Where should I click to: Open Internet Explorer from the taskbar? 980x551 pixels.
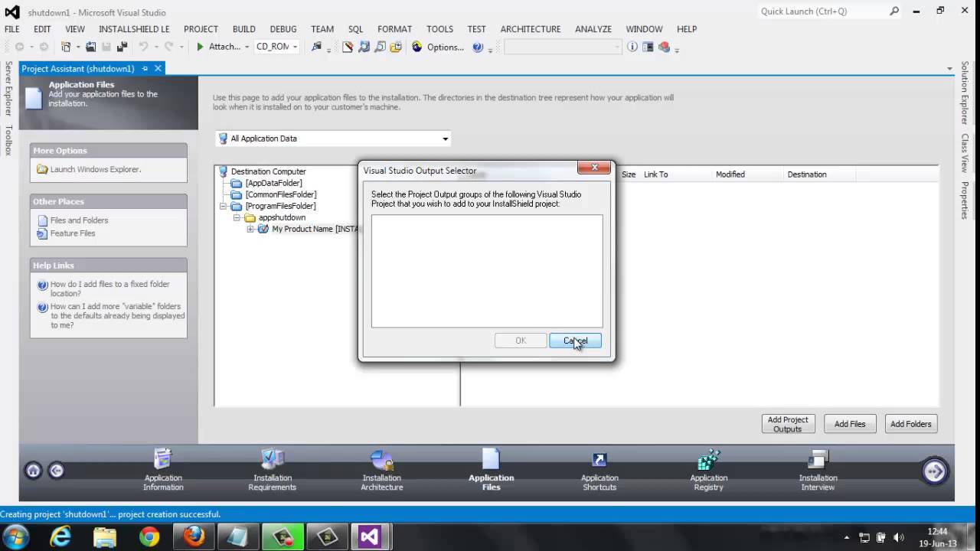click(60, 537)
